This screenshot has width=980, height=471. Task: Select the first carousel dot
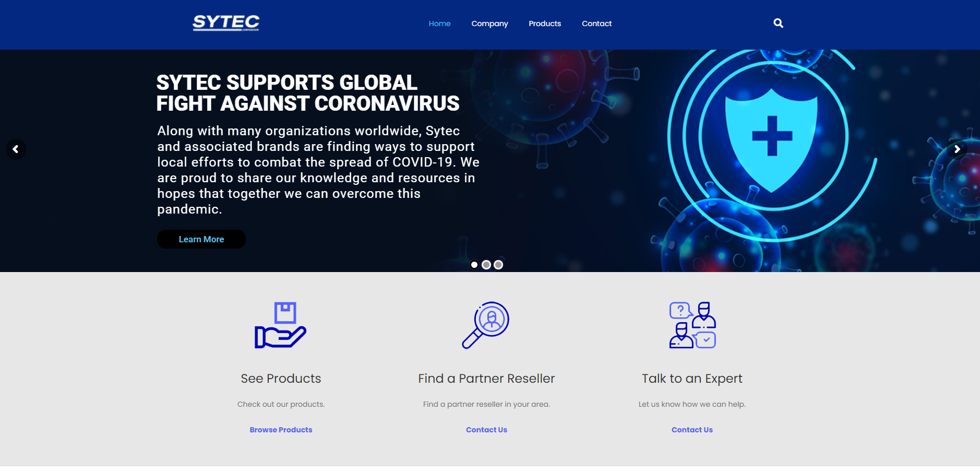tap(474, 265)
